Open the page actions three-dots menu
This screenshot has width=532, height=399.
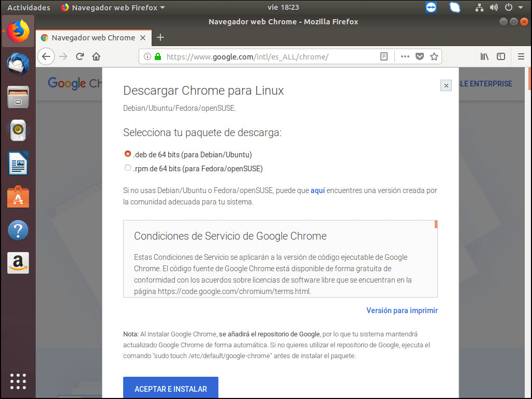point(405,56)
